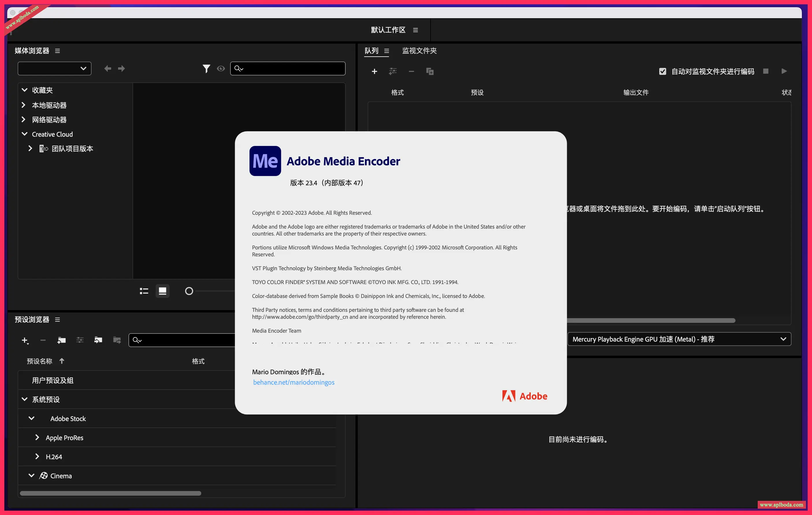
Task: Click the duplicate item icon in queue toolbar
Action: (x=430, y=71)
